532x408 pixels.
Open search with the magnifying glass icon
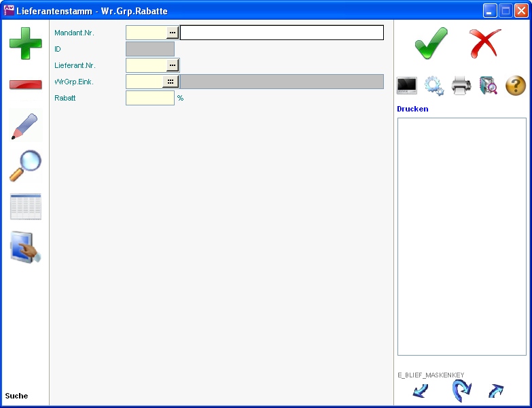click(x=25, y=166)
